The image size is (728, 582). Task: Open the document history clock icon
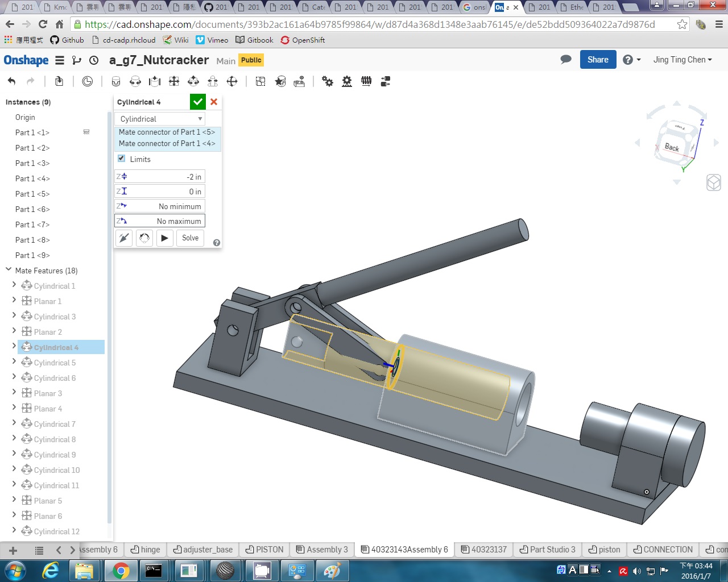tap(94, 60)
